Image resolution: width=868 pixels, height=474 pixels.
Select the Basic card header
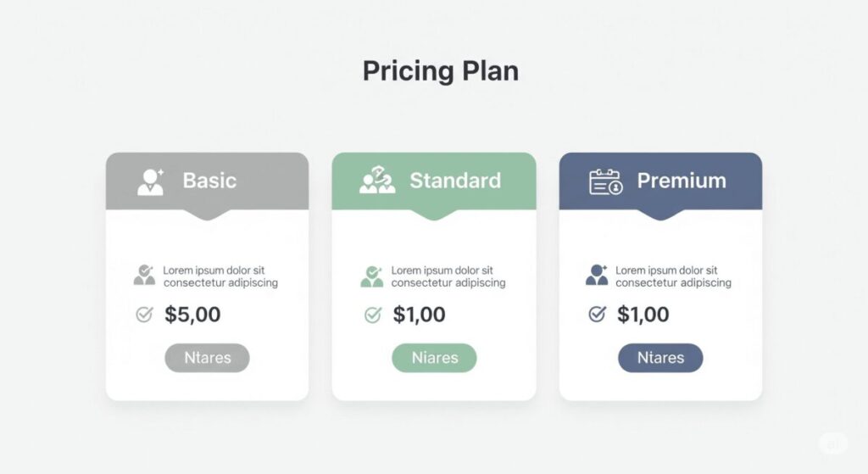207,181
